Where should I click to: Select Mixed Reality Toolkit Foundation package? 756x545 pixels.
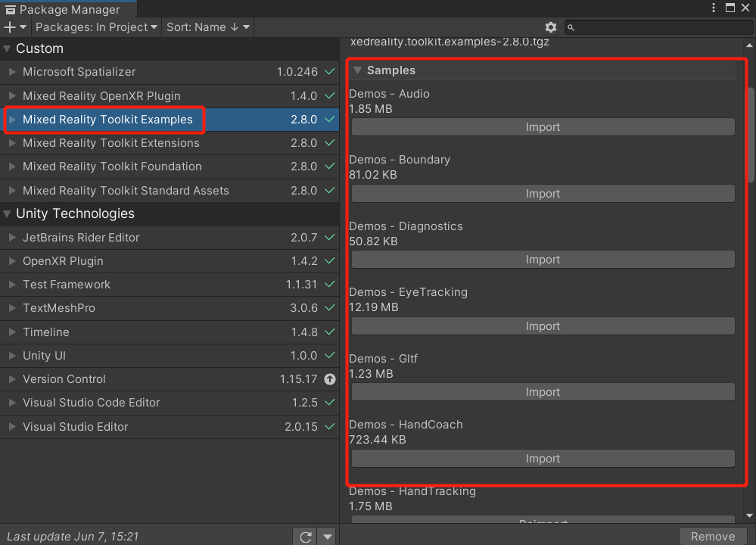click(x=112, y=167)
